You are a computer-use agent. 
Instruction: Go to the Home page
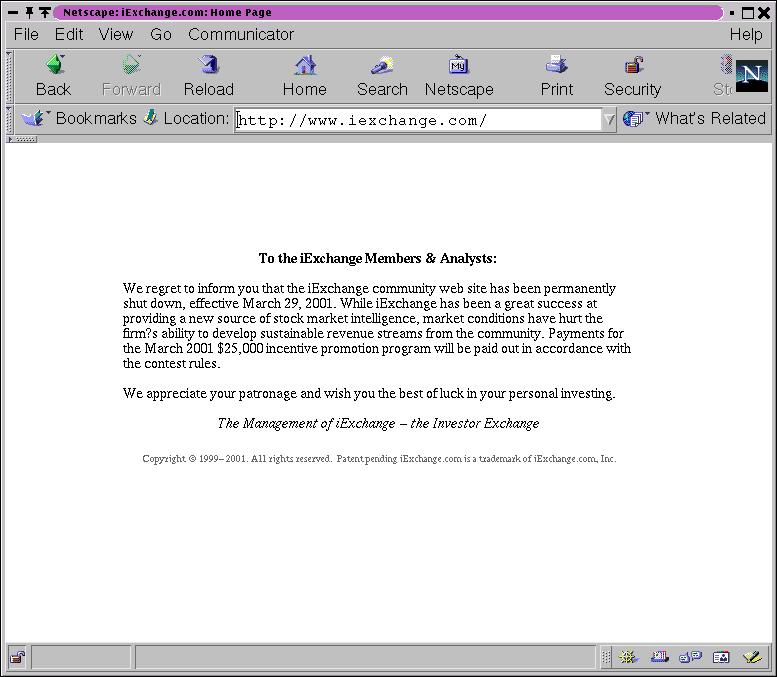pyautogui.click(x=304, y=76)
